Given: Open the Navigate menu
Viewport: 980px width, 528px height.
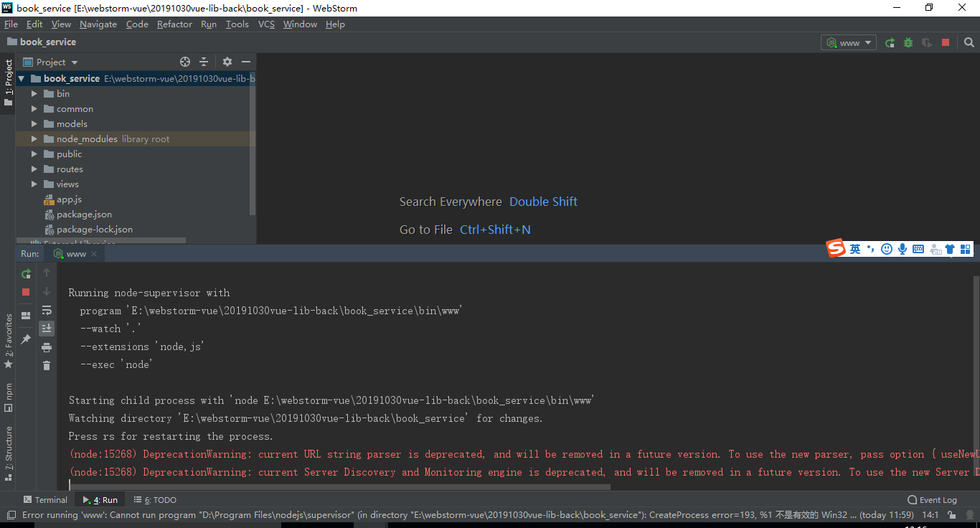Looking at the screenshot, I should pyautogui.click(x=98, y=24).
